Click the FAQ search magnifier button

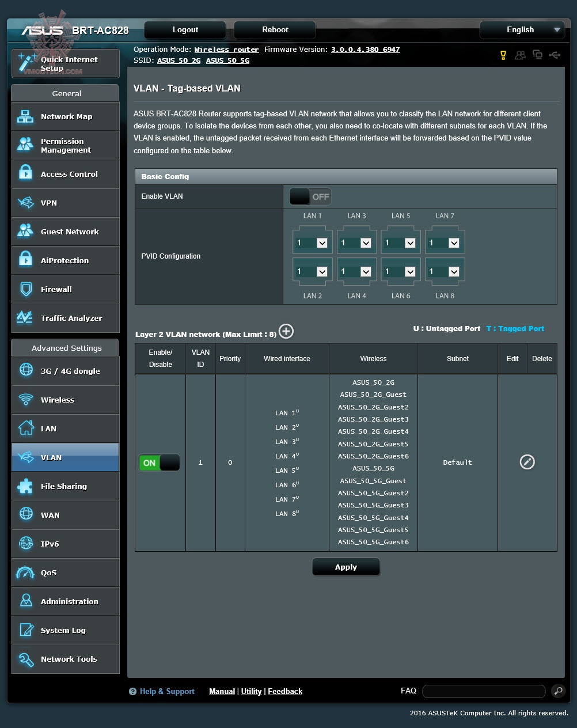[x=558, y=691]
